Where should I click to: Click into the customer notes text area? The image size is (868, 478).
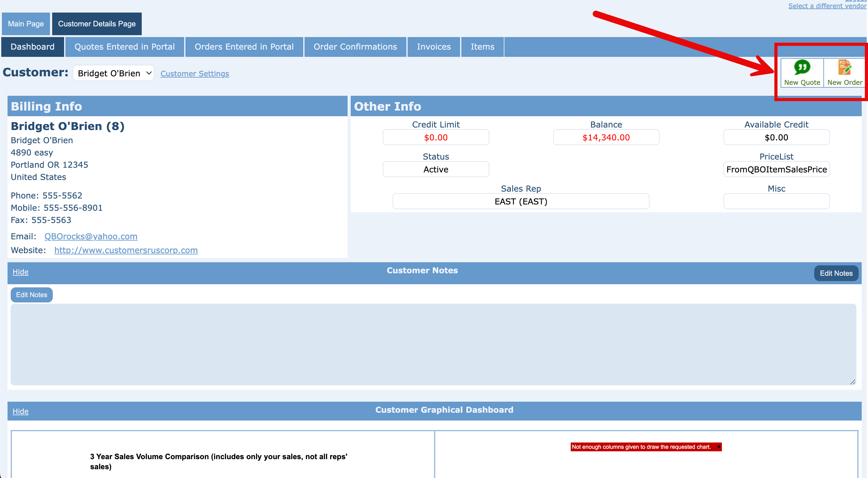click(433, 344)
